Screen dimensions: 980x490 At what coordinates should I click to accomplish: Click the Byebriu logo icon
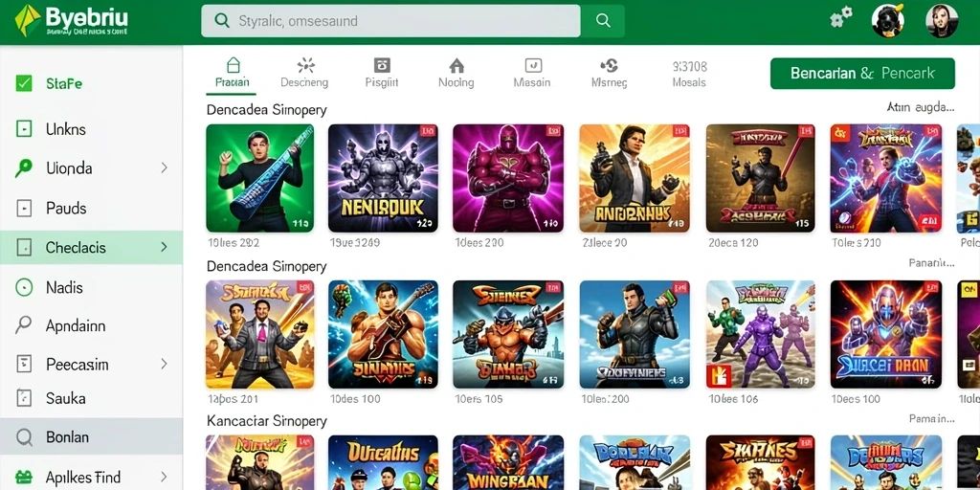click(28, 21)
